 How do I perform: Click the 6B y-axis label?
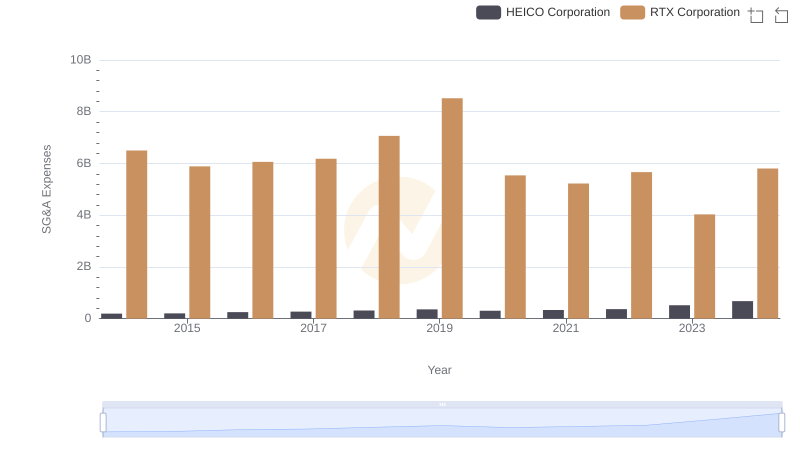(x=84, y=163)
